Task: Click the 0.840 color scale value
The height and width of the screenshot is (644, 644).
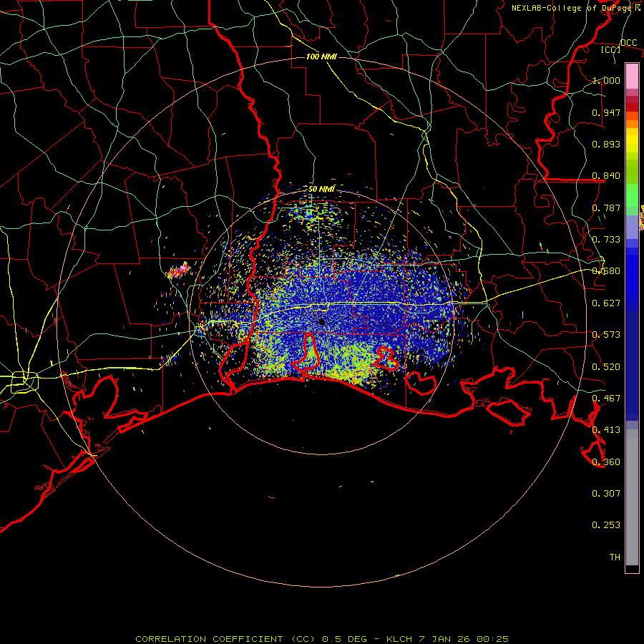Action: (606, 176)
